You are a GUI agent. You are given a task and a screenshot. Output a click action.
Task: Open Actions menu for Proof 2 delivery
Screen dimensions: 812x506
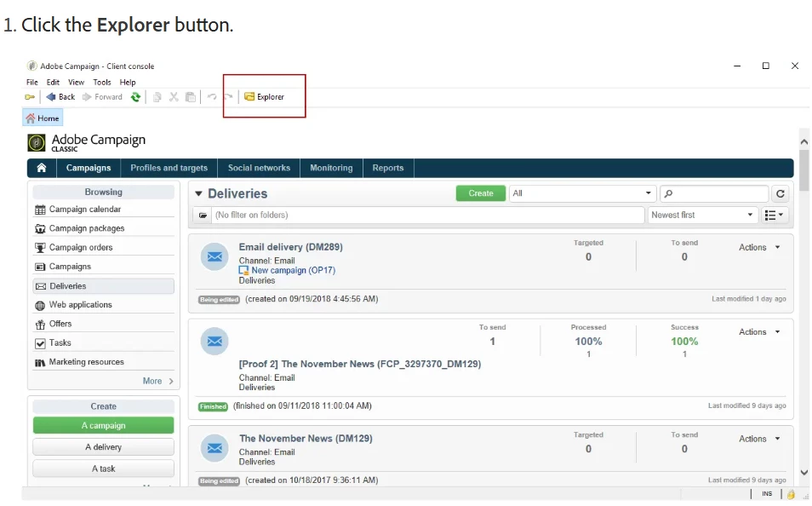point(759,332)
